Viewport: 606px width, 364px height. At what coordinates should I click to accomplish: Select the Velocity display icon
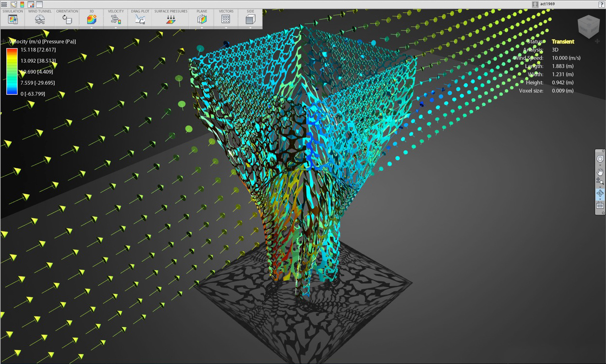coord(116,19)
